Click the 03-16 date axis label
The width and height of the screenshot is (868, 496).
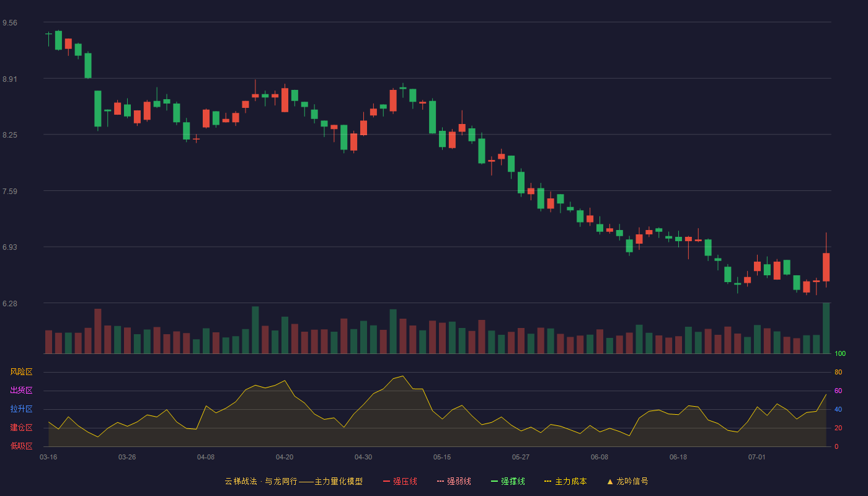pos(48,457)
